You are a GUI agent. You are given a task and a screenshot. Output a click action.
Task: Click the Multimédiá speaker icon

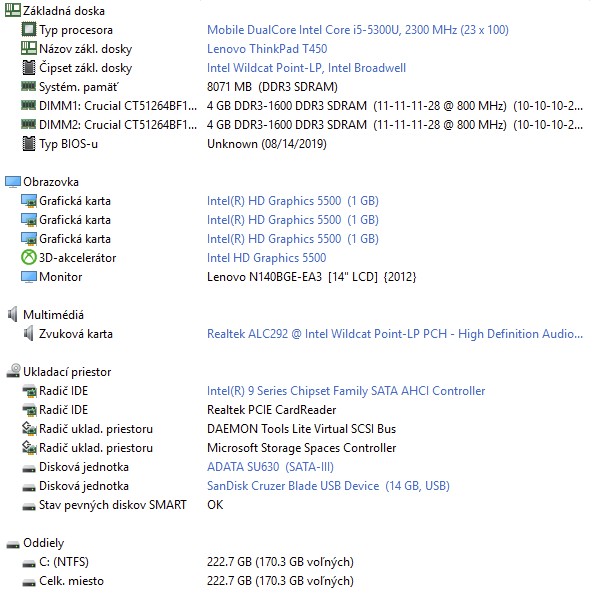(x=13, y=314)
